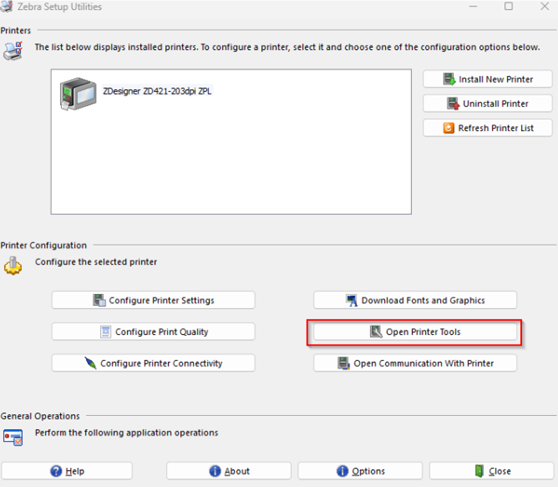Click the Install New Printer button
558x487 pixels.
[488, 79]
